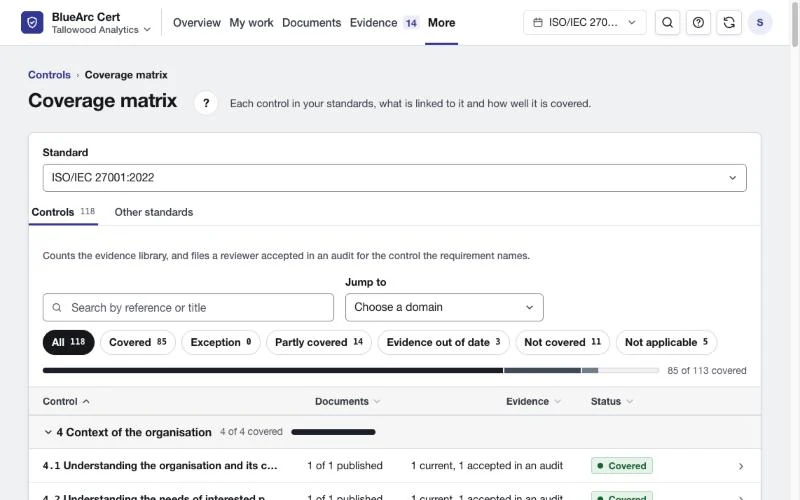Filter by Covered 85 chip

coord(138,342)
